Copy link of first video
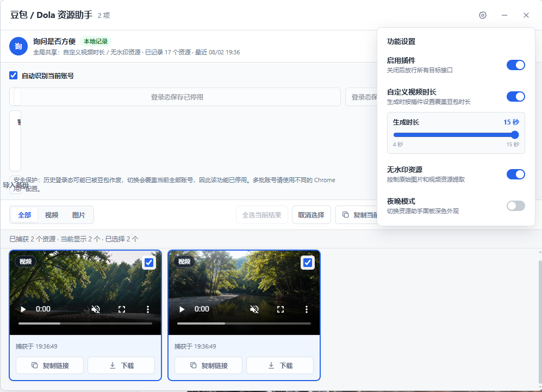 pyautogui.click(x=50, y=365)
